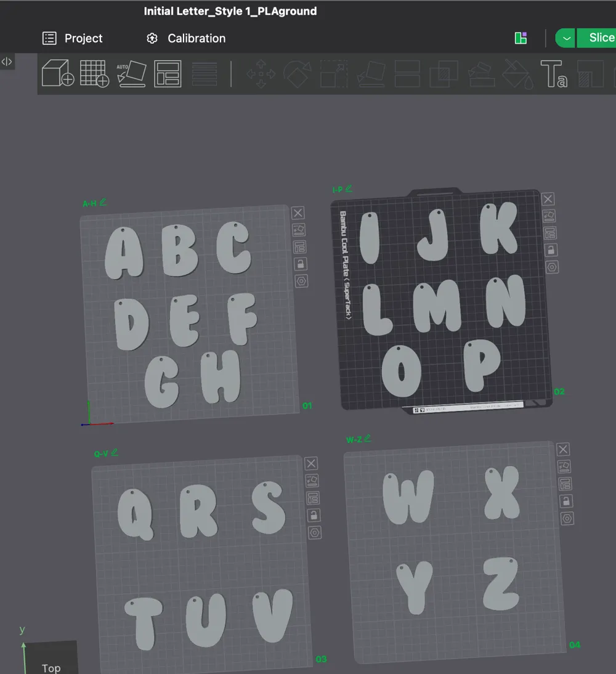Select the Cut tool
The height and width of the screenshot is (674, 616).
point(407,74)
